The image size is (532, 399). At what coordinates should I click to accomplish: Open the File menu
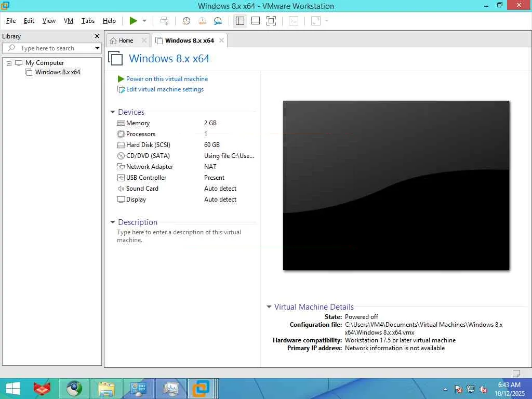pos(11,21)
